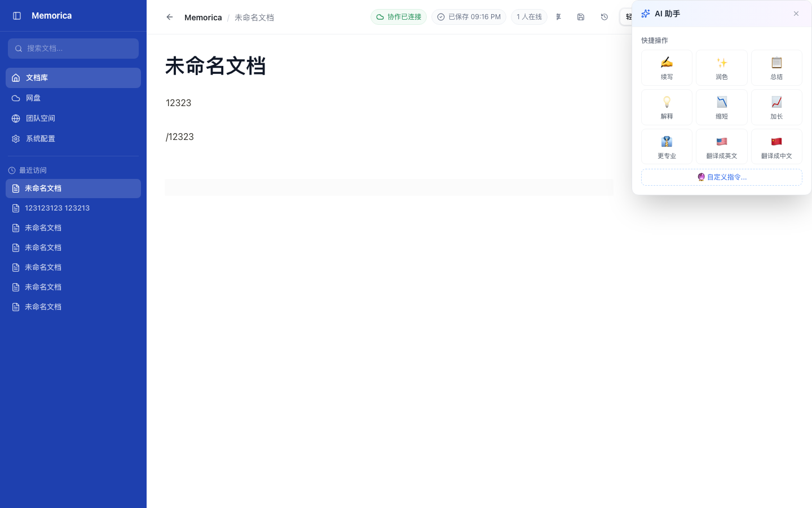Click the save disk icon
This screenshot has height=508, width=812.
click(x=581, y=17)
